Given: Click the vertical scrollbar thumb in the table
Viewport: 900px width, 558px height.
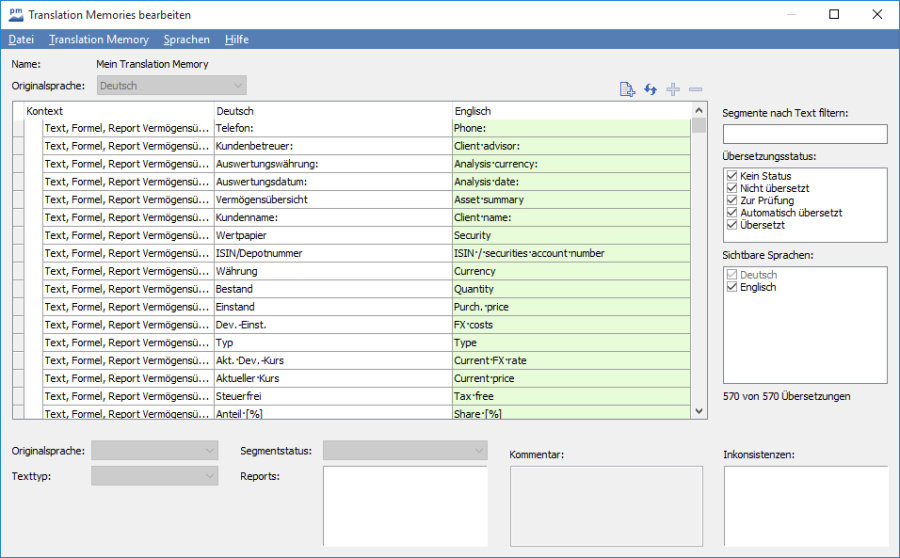Looking at the screenshot, I should tap(699, 126).
